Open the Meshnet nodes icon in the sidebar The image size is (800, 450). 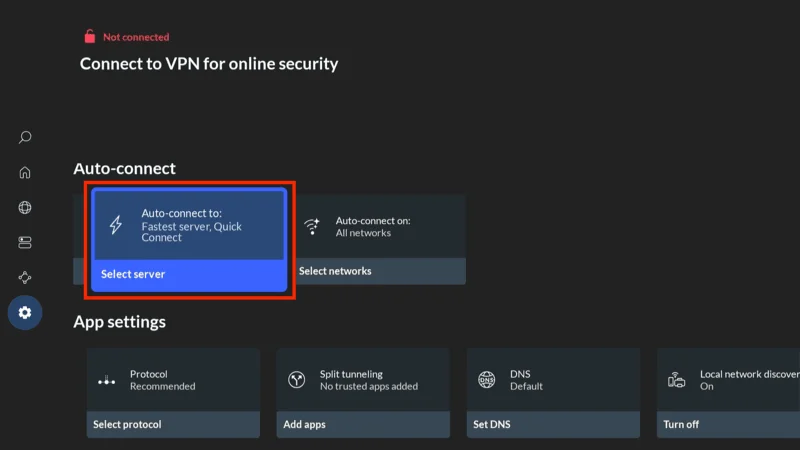(25, 278)
